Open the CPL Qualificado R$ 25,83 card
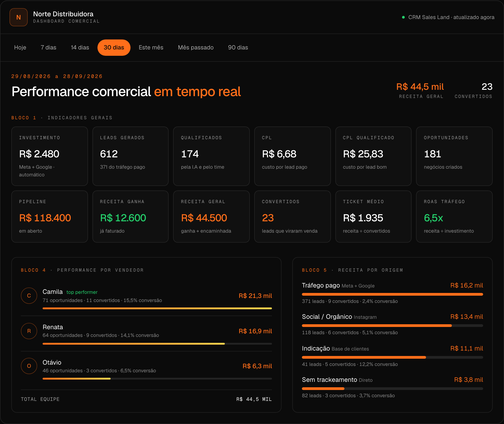Image resolution: width=504 pixels, height=424 pixels. 373,156
